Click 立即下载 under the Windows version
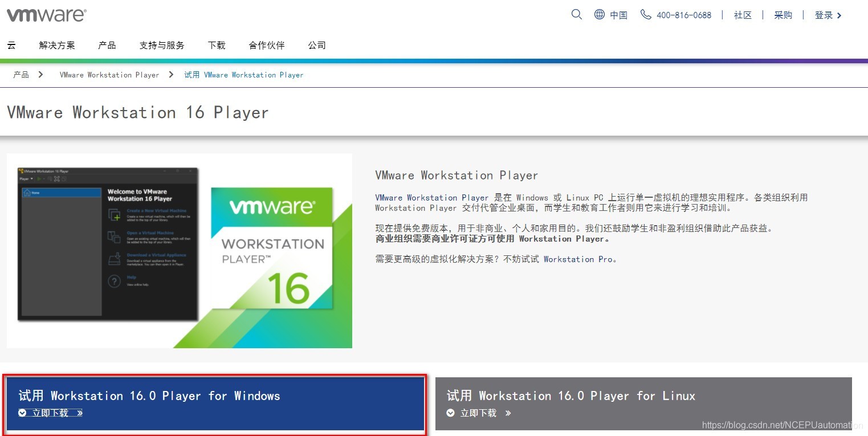The width and height of the screenshot is (868, 436). click(50, 413)
